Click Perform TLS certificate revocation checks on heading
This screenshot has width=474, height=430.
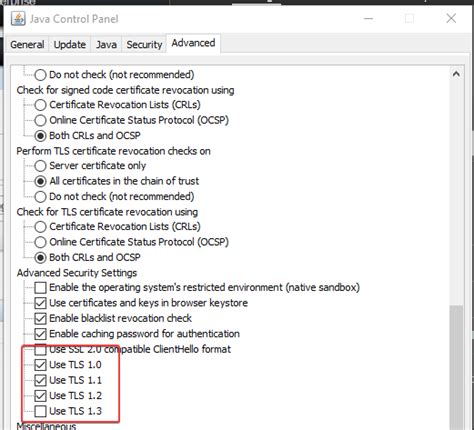point(113,151)
